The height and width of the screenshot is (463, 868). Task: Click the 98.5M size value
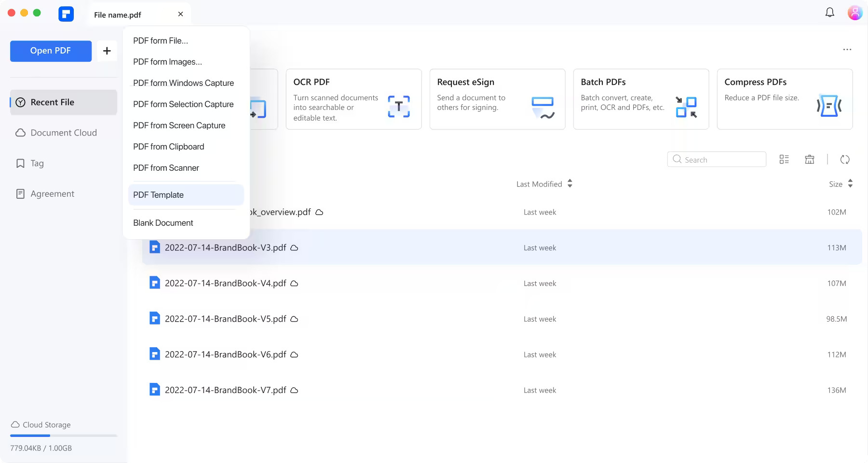coord(836,319)
